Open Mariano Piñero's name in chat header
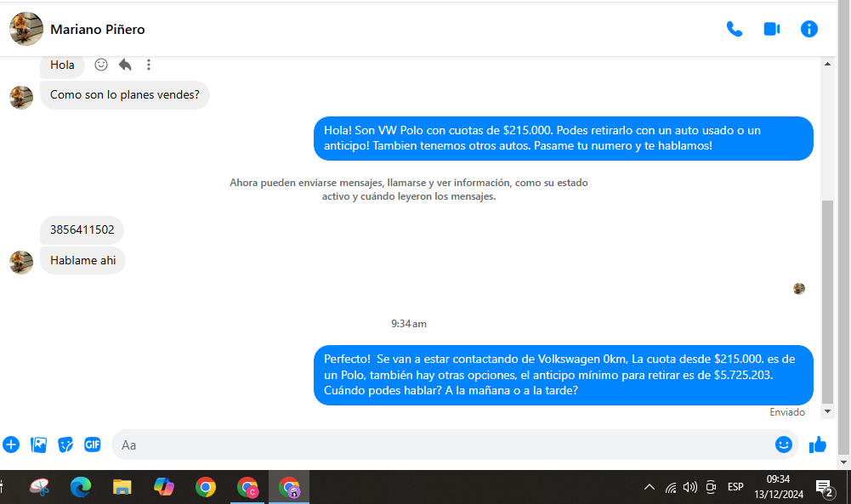The image size is (851, 504). pyautogui.click(x=98, y=29)
